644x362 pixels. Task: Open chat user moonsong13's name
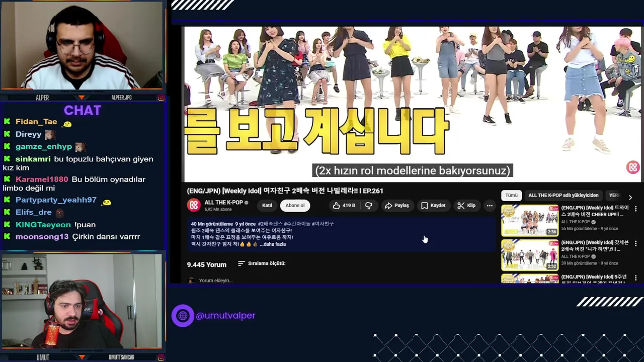tap(42, 237)
